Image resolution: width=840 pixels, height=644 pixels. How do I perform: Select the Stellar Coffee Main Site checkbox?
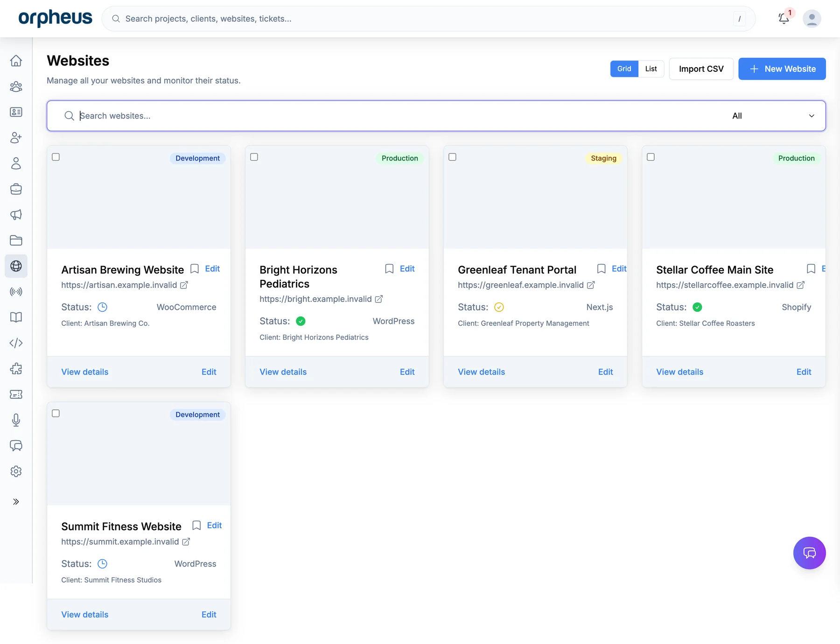coord(651,157)
